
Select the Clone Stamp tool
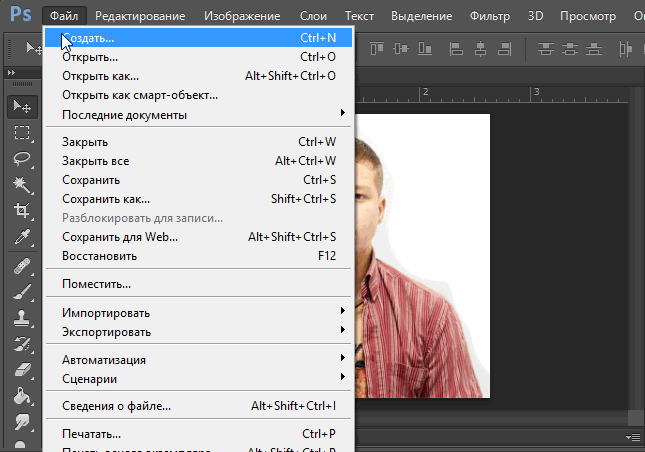point(21,318)
